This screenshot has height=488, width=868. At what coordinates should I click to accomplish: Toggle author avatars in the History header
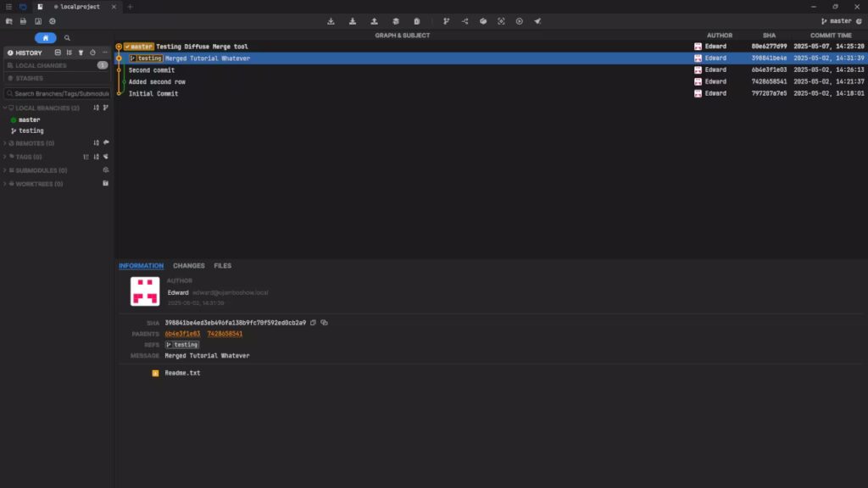point(58,52)
